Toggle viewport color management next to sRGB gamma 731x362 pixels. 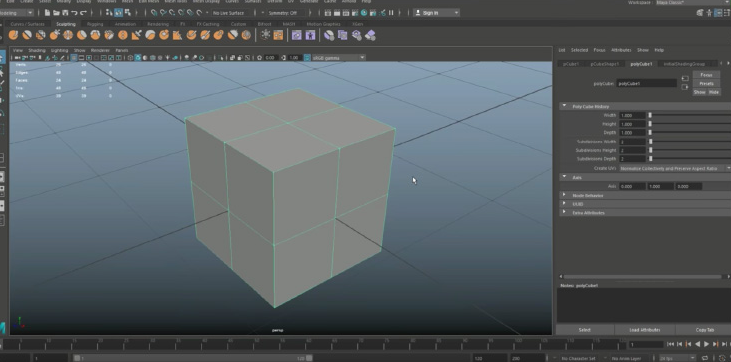click(x=307, y=57)
